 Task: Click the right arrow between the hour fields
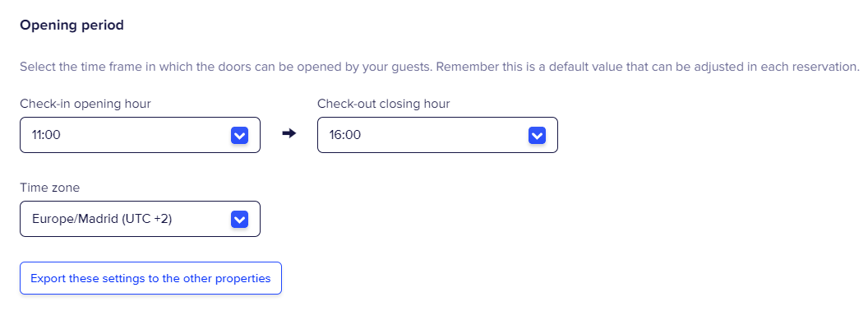(289, 133)
